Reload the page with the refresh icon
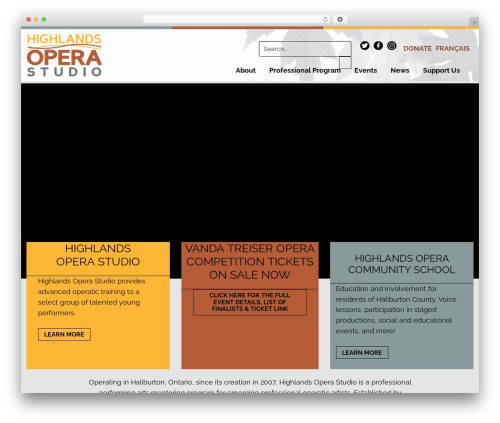 pyautogui.click(x=325, y=20)
